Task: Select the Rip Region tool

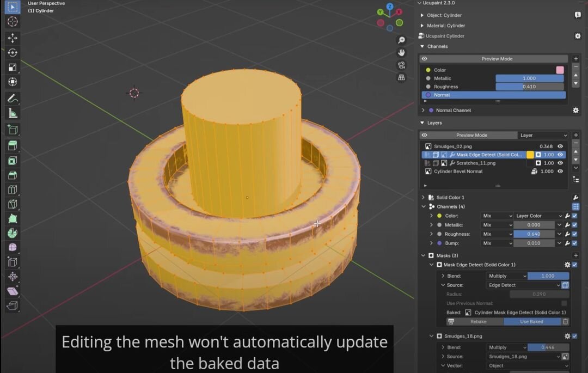Action: 13,306
